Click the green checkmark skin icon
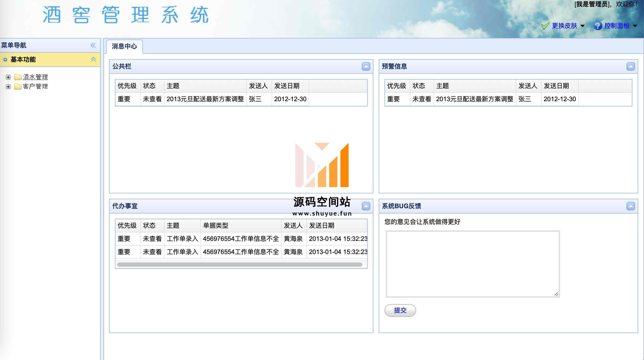644x360 pixels. 545,26
